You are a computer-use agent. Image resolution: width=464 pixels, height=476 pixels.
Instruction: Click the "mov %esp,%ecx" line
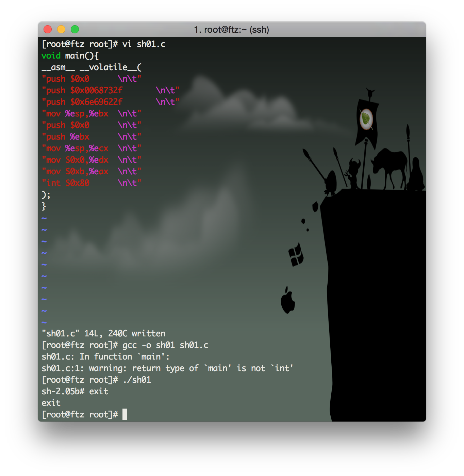(x=92, y=148)
